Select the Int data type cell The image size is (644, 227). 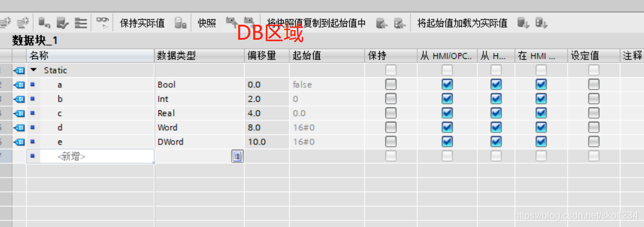coord(200,99)
